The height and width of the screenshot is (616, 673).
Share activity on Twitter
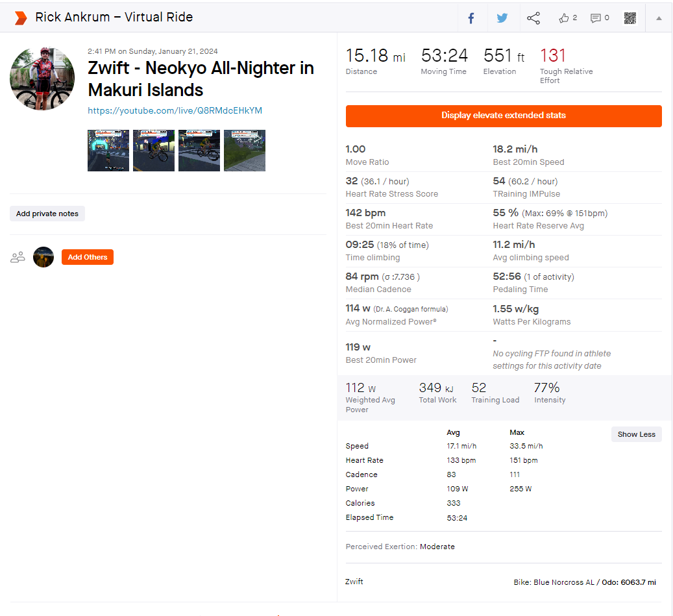coord(502,18)
